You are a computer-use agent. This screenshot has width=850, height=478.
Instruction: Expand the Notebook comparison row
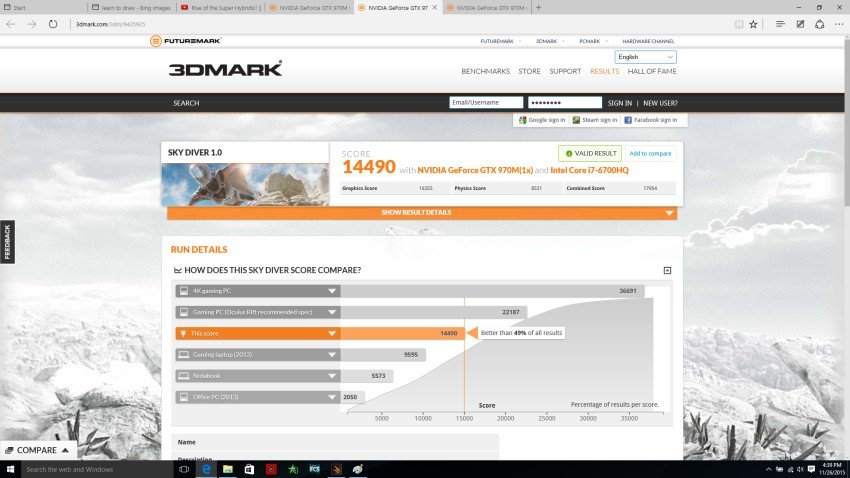pos(331,376)
